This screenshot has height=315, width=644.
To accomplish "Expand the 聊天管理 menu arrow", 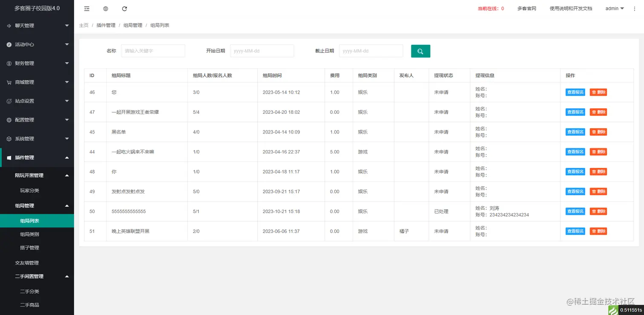I will (67, 26).
